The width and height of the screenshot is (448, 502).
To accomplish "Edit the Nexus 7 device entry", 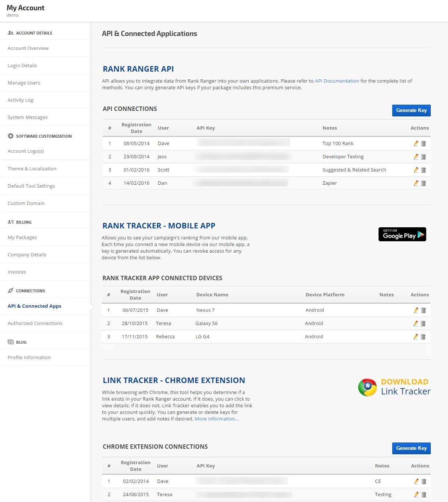I will (416, 310).
